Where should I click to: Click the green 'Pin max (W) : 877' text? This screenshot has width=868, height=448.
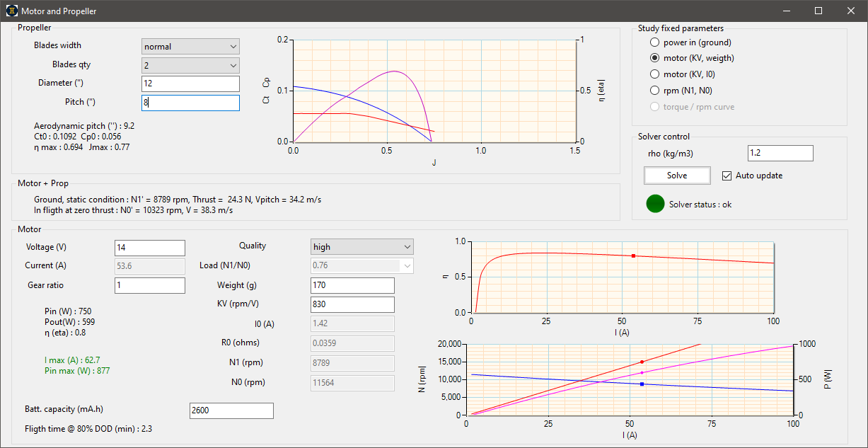pyautogui.click(x=77, y=370)
